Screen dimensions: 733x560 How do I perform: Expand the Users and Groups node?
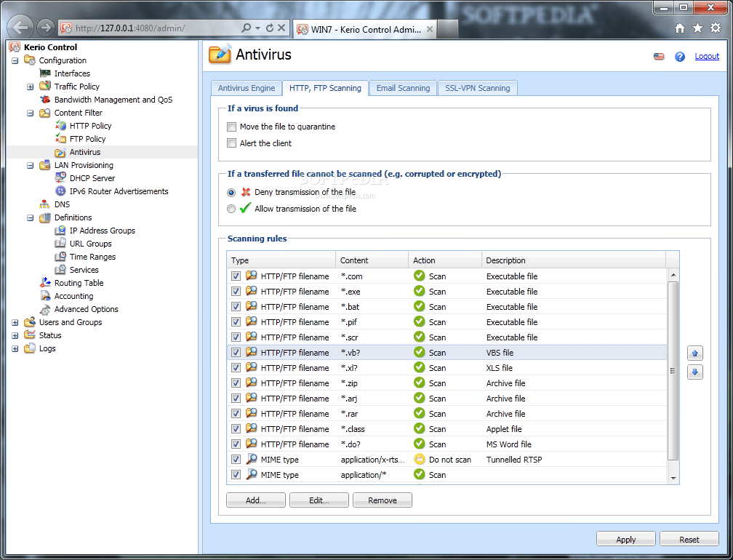(x=15, y=322)
